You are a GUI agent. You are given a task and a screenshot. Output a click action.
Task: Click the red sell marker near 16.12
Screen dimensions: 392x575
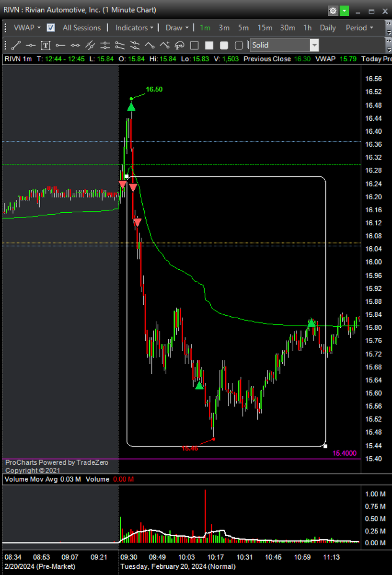(137, 222)
